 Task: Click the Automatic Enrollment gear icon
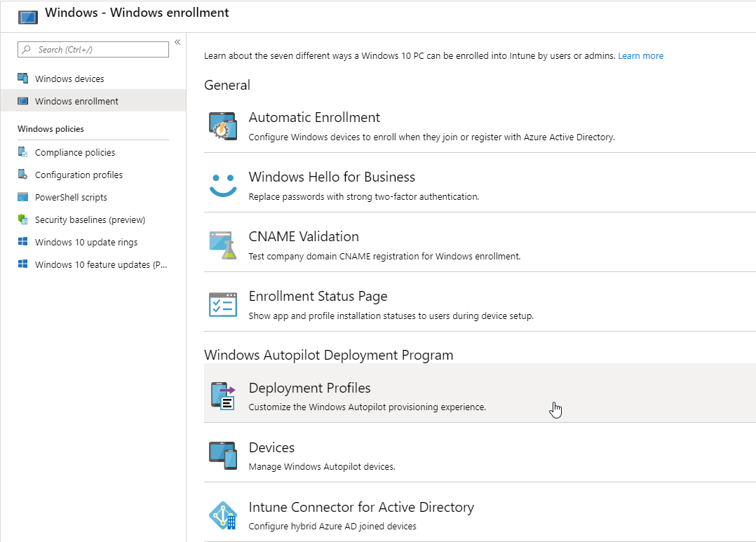(223, 126)
